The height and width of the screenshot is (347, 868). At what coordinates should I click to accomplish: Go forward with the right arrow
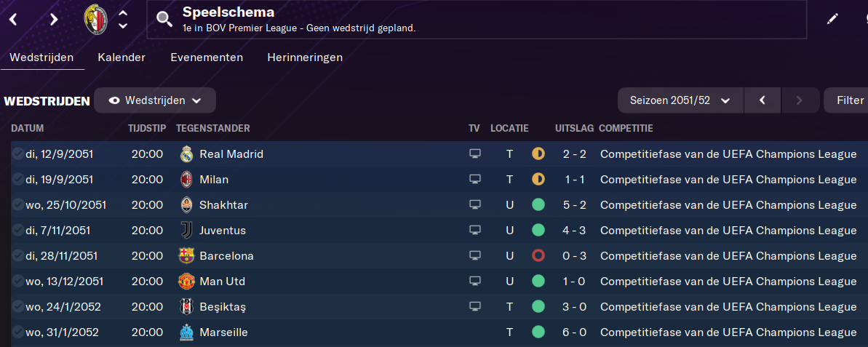[53, 19]
